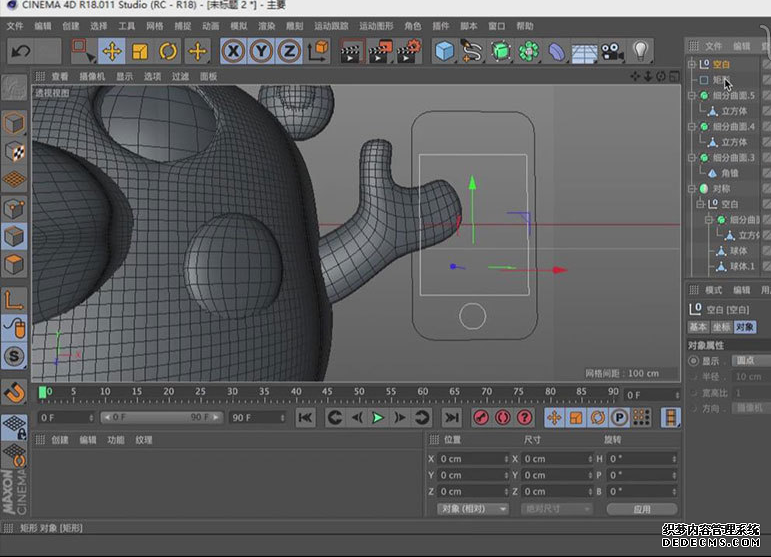Open the 文件 main menu
Screen dimensions: 771x557
(x=15, y=26)
